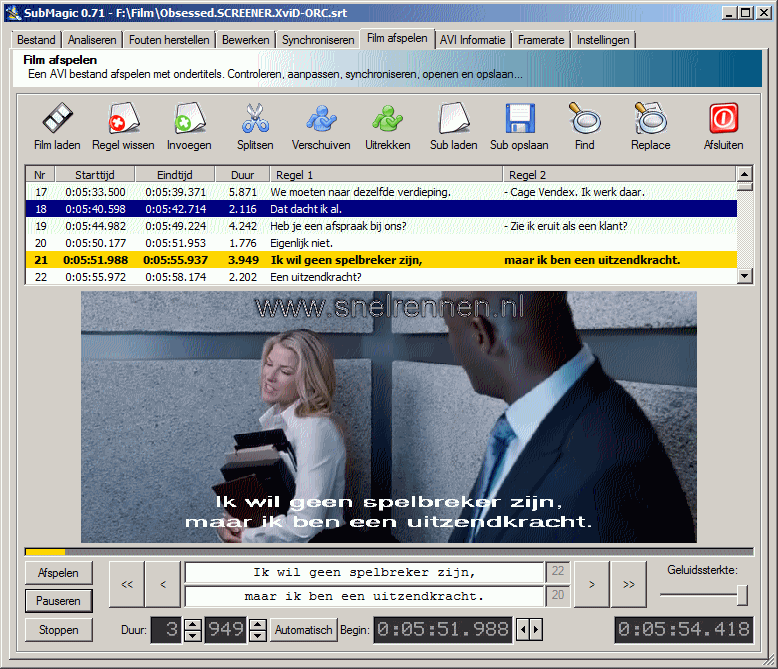778x669 pixels.
Task: Click the Begin time display 0:05:51.988
Action: tap(443, 630)
